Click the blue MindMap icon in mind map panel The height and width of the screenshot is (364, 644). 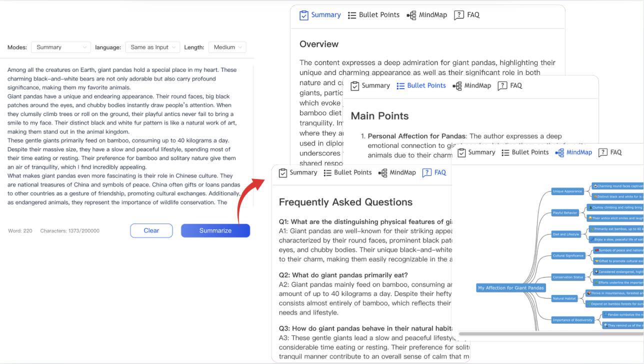coord(559,152)
